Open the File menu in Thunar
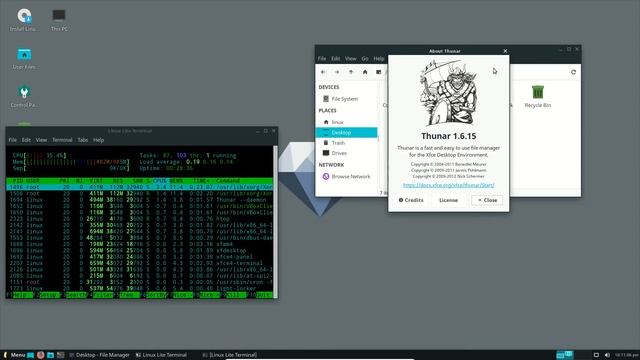 322,59
